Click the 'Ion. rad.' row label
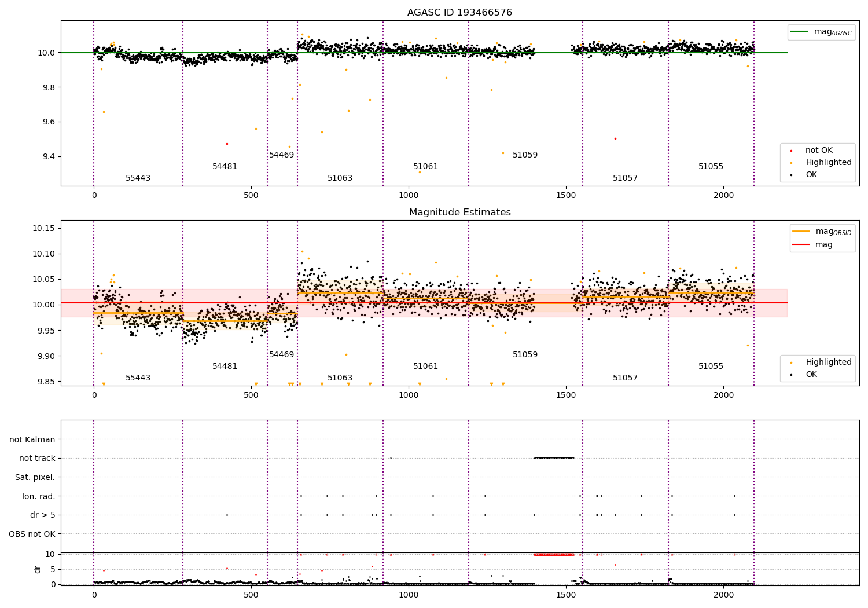 click(39, 496)
